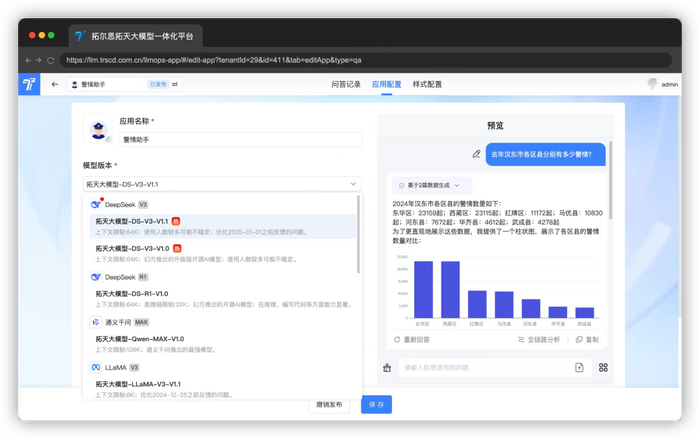Click the 红牌区 bar in chart
The width and height of the screenshot is (700, 439).
[477, 304]
